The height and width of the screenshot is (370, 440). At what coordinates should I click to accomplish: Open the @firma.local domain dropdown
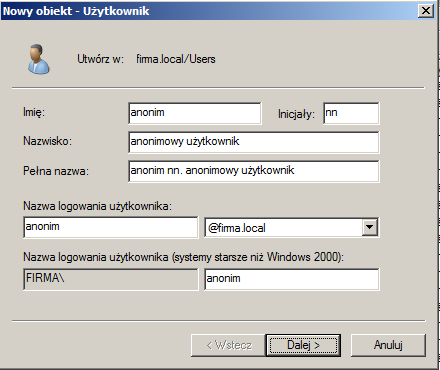369,227
